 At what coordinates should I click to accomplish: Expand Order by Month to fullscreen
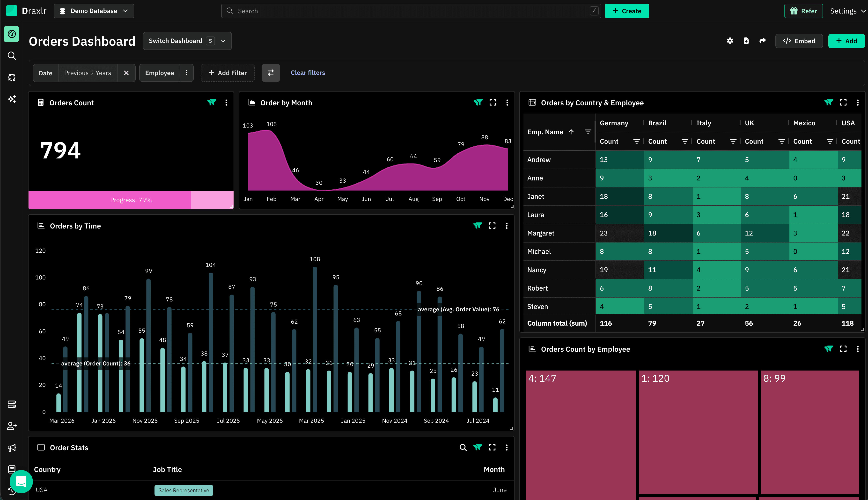click(x=493, y=102)
